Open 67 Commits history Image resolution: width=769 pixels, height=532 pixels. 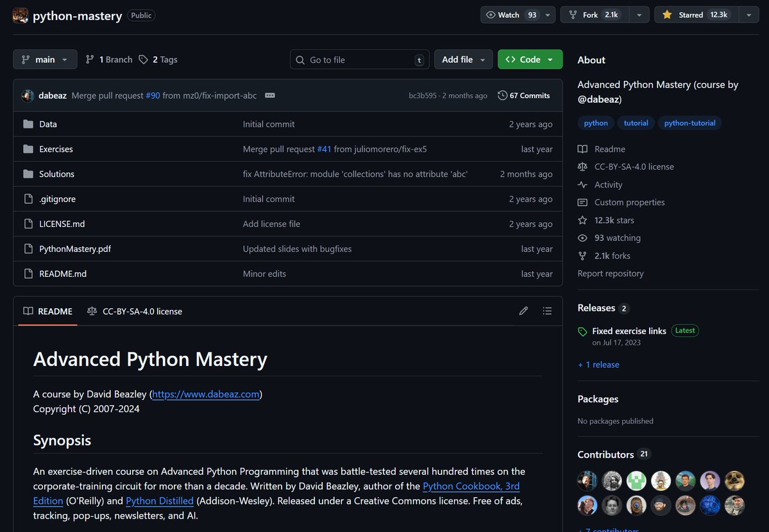(523, 96)
